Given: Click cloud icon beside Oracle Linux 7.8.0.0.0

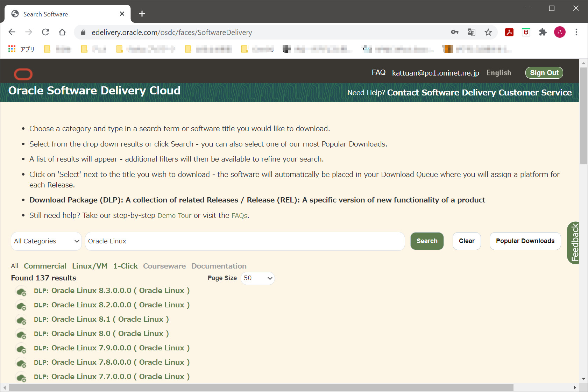Looking at the screenshot, I should point(22,363).
